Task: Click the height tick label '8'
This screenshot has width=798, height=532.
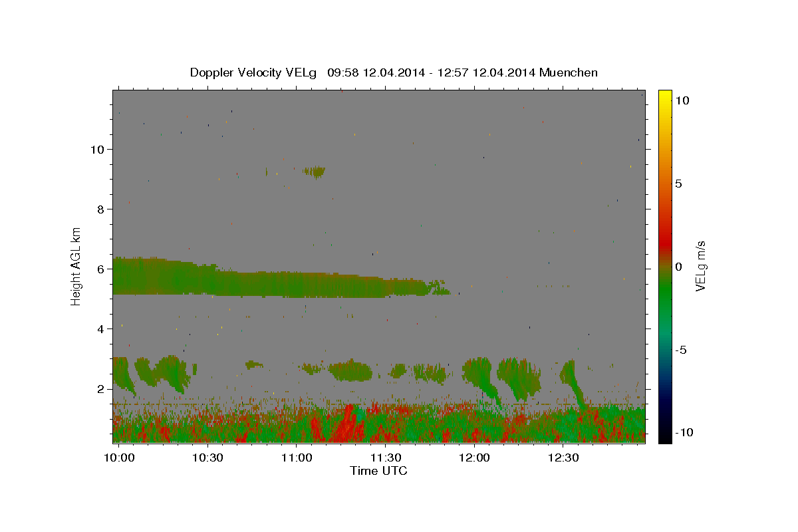Action: [102, 209]
